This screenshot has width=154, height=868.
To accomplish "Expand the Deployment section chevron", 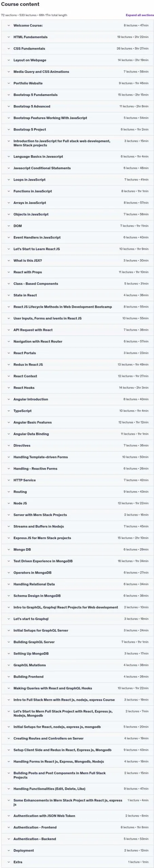I will pyautogui.click(x=9, y=851).
